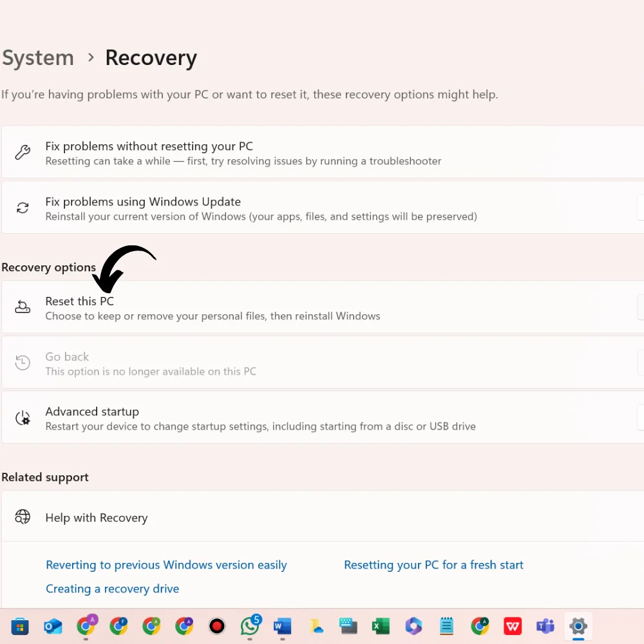Click the Related support heading
Viewport: 644px width, 644px height.
pos(45,477)
